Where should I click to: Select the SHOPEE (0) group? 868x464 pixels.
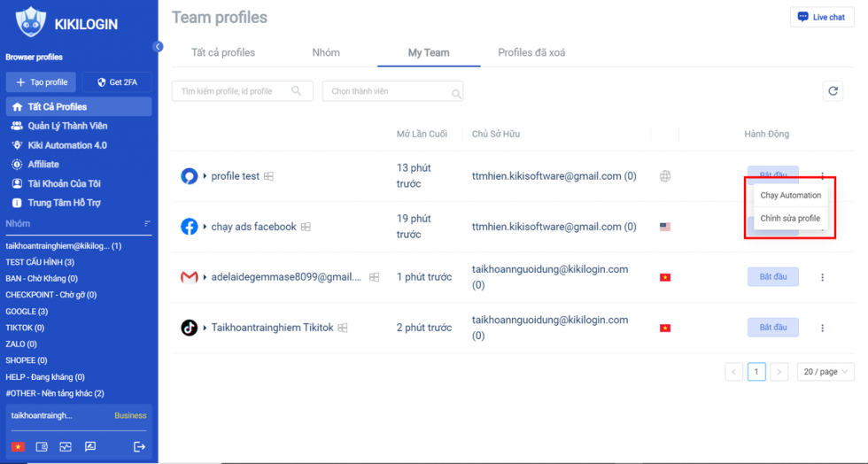click(x=26, y=360)
